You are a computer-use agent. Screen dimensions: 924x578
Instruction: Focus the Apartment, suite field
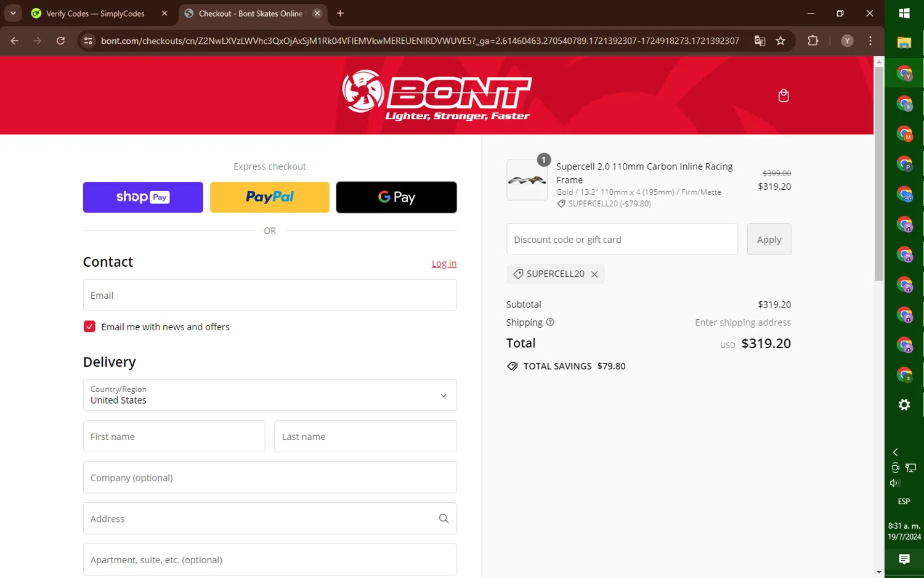[x=270, y=560]
